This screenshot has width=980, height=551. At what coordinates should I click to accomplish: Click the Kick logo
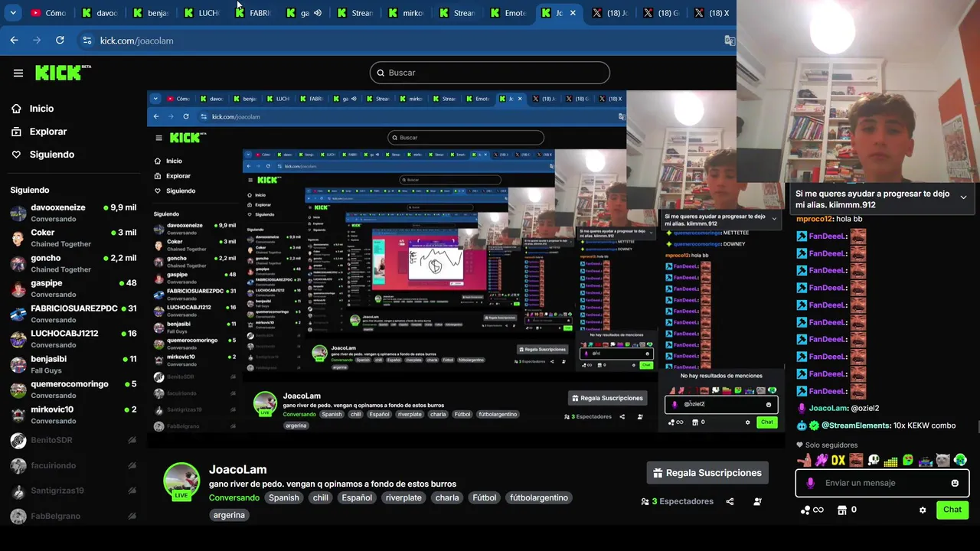[63, 73]
